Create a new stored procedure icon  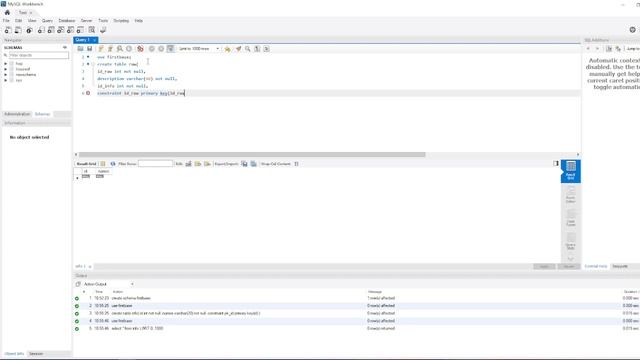70,30
